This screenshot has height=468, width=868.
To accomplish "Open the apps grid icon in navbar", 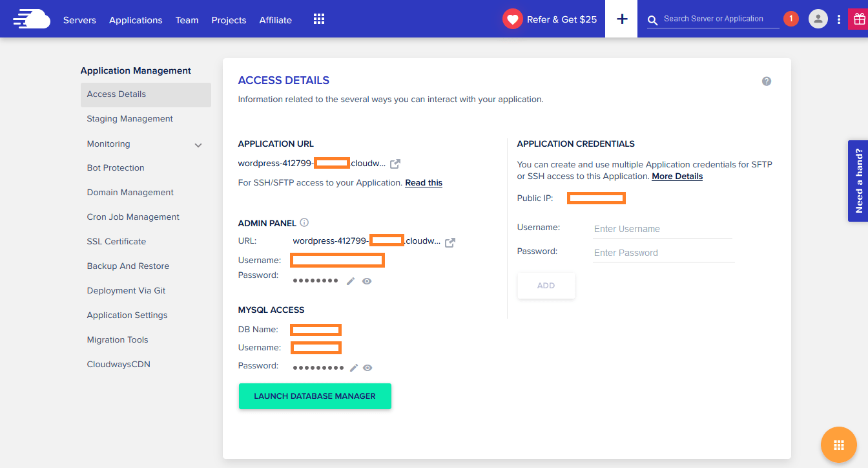I will click(x=319, y=19).
